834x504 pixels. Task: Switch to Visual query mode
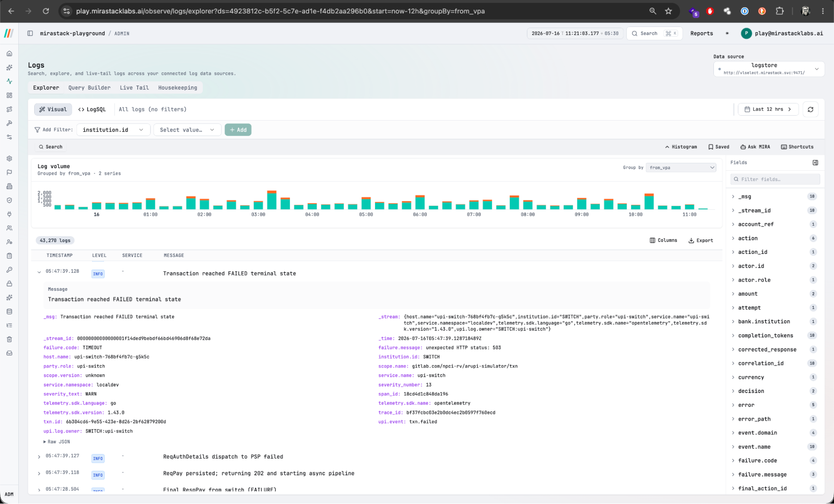pyautogui.click(x=53, y=109)
